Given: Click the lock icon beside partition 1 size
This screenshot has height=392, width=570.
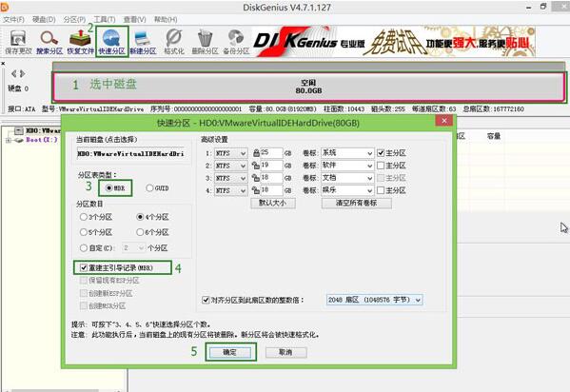Looking at the screenshot, I should pos(256,153).
